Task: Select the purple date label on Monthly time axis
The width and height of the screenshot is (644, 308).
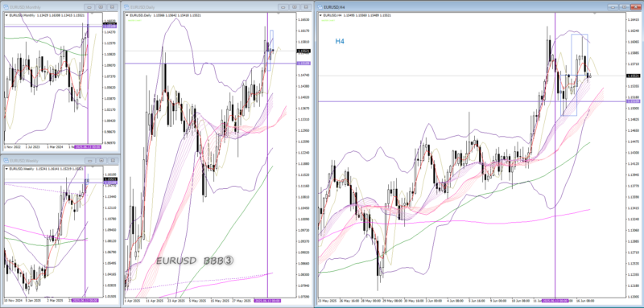Action: 88,146
